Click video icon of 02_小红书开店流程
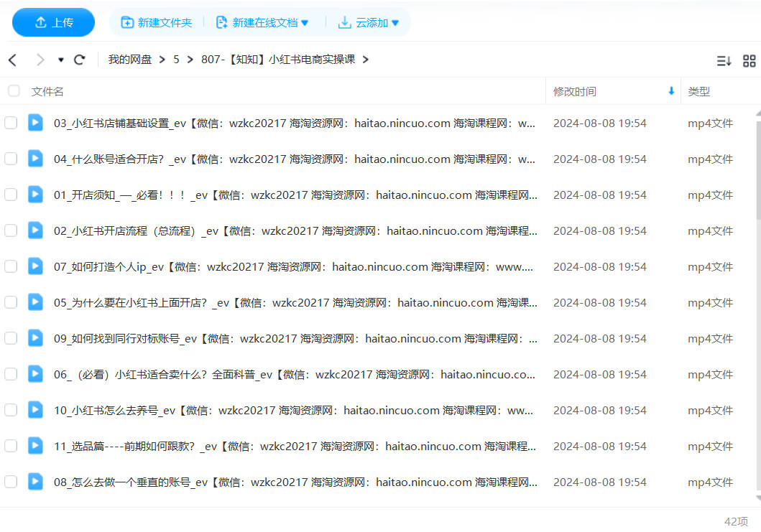The width and height of the screenshot is (761, 532). [35, 230]
